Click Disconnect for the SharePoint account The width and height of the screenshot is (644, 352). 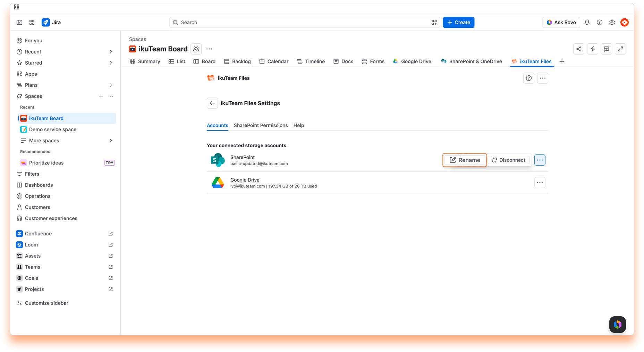[509, 160]
